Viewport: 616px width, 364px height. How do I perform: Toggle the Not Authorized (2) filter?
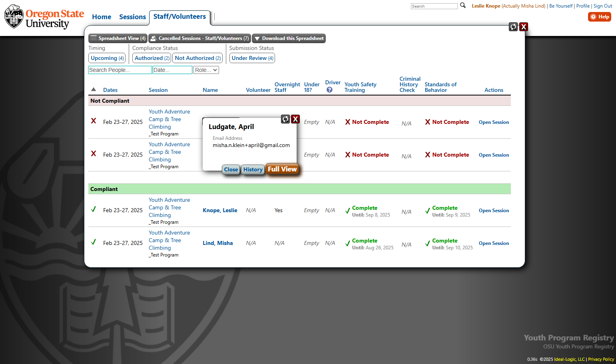pos(198,58)
